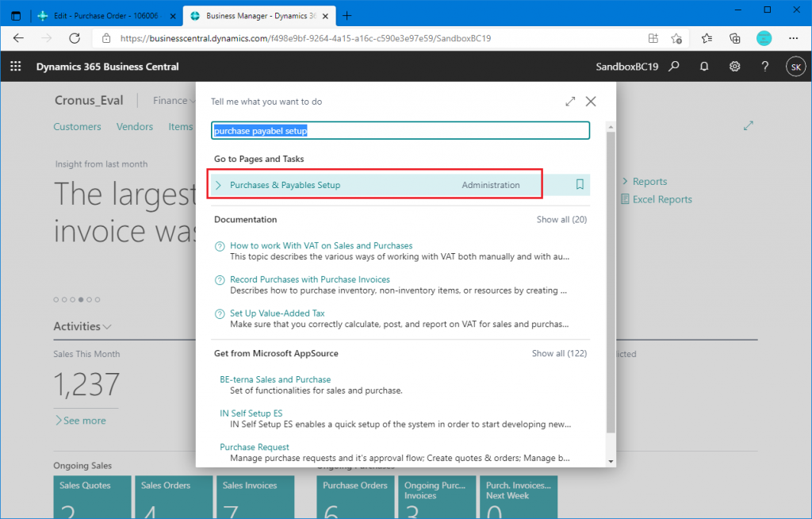The height and width of the screenshot is (519, 812).
Task: Open the Sales Invoices tile
Action: click(x=255, y=498)
